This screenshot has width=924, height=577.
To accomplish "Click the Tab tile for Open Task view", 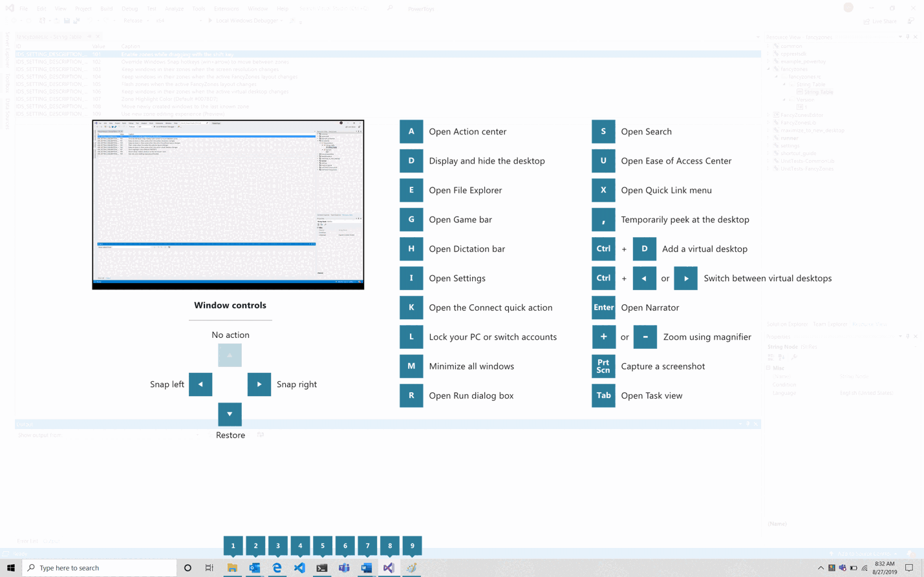I will coord(603,395).
